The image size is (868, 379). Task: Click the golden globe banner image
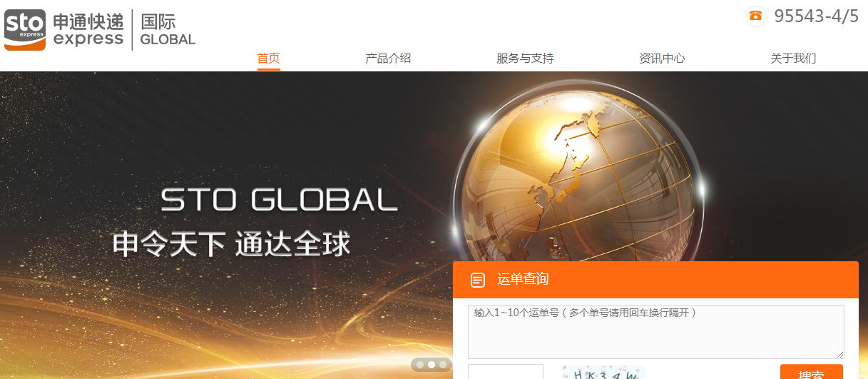point(579,170)
